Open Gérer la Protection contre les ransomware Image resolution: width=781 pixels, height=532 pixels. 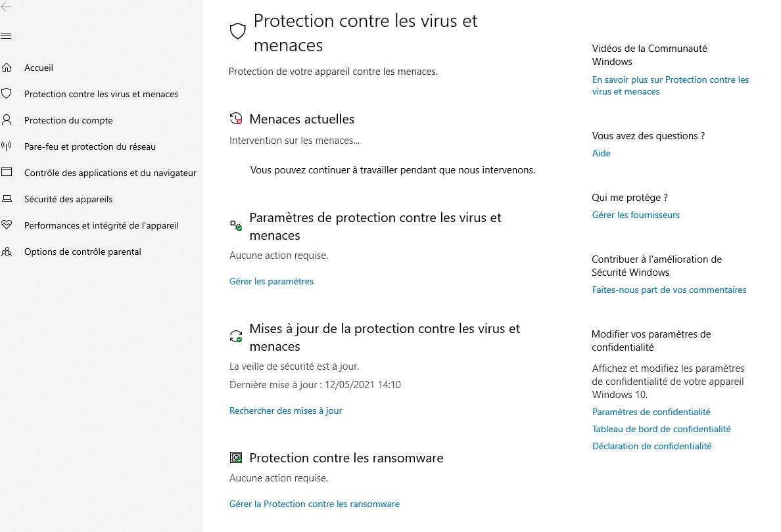point(314,504)
